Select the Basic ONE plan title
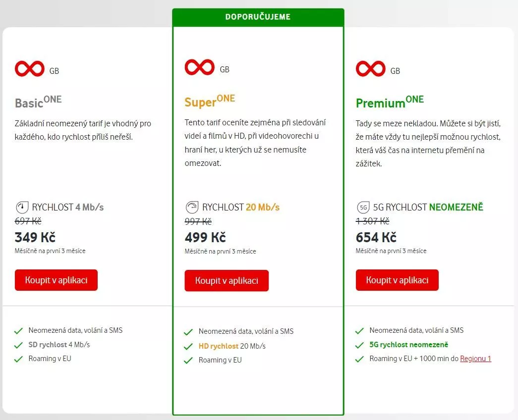This screenshot has height=420, width=518. coord(38,101)
